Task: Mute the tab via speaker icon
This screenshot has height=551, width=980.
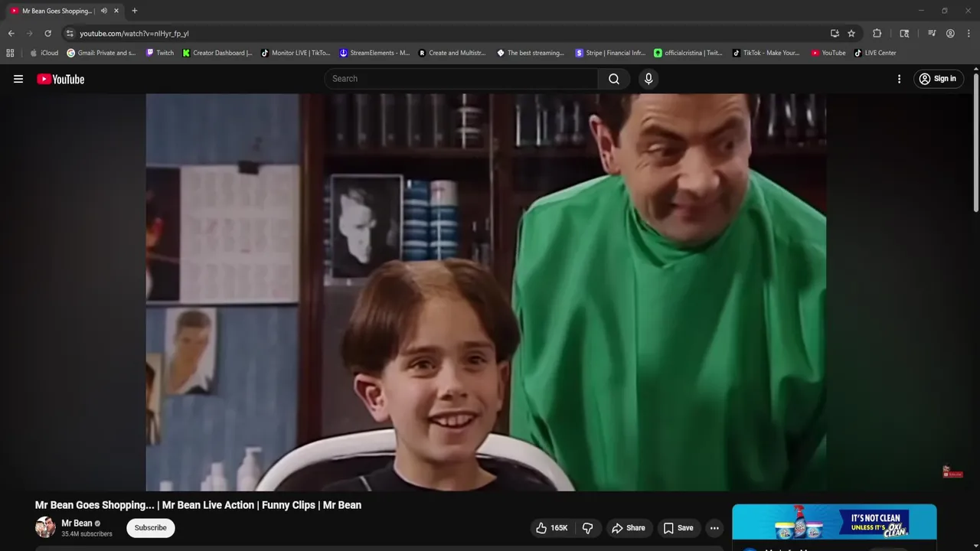Action: [103, 11]
